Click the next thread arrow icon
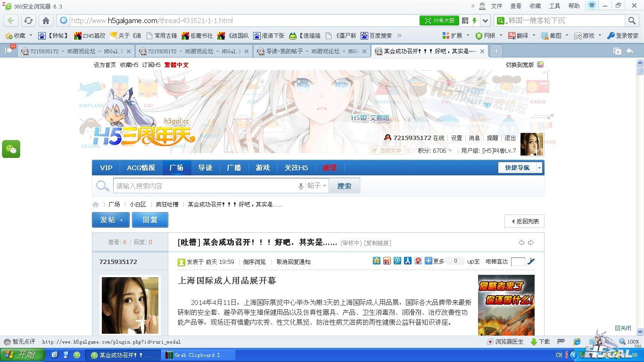The image size is (644, 362). [531, 243]
